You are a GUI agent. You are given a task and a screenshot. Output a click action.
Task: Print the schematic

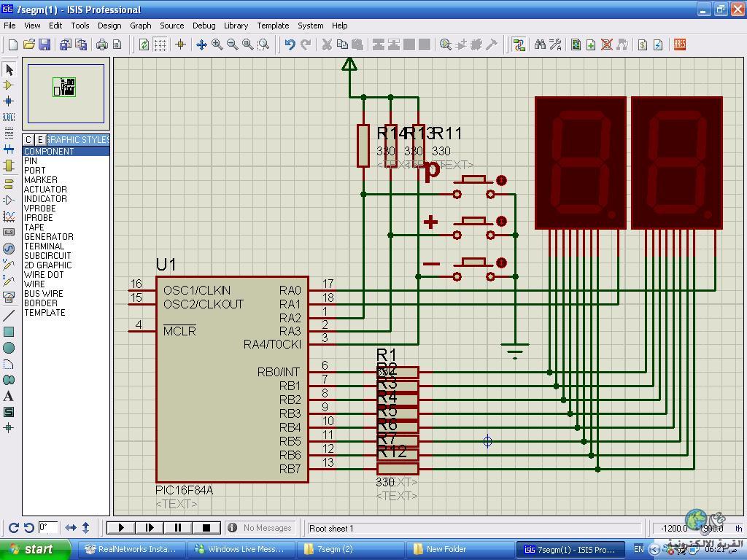(102, 44)
